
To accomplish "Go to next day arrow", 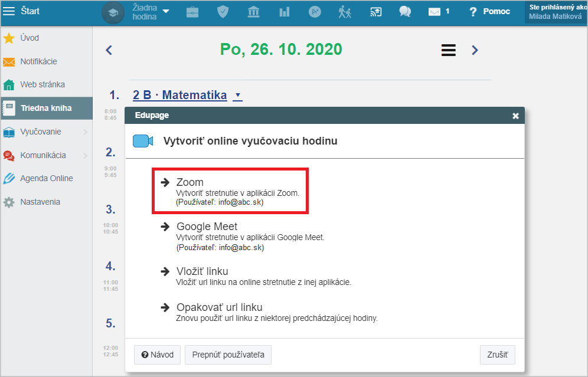I will 475,50.
